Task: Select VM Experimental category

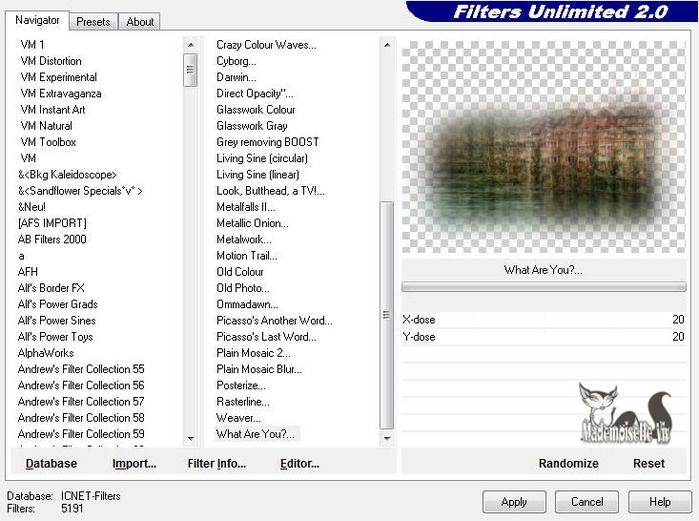Action: [x=58, y=77]
